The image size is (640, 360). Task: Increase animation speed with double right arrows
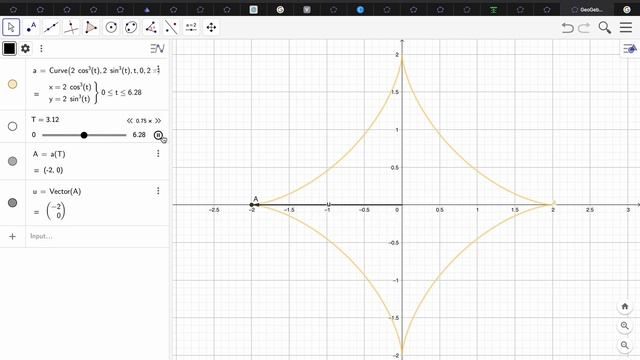coord(158,120)
